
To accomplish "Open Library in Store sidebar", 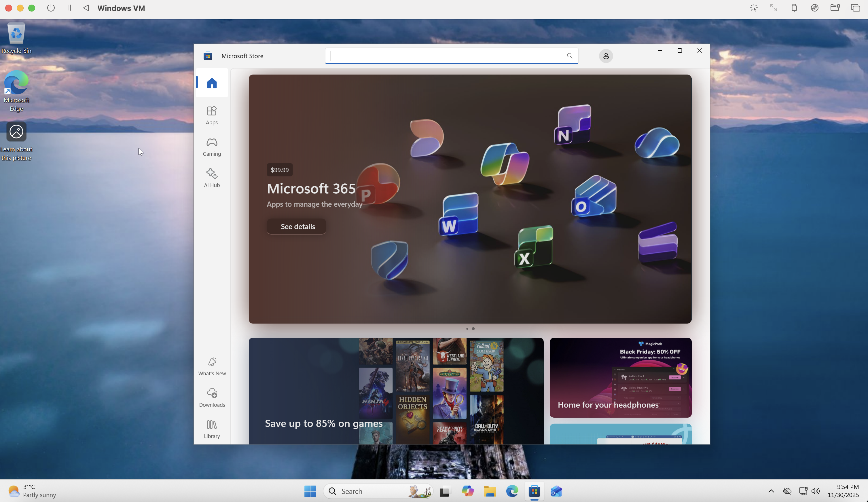I will click(x=212, y=429).
